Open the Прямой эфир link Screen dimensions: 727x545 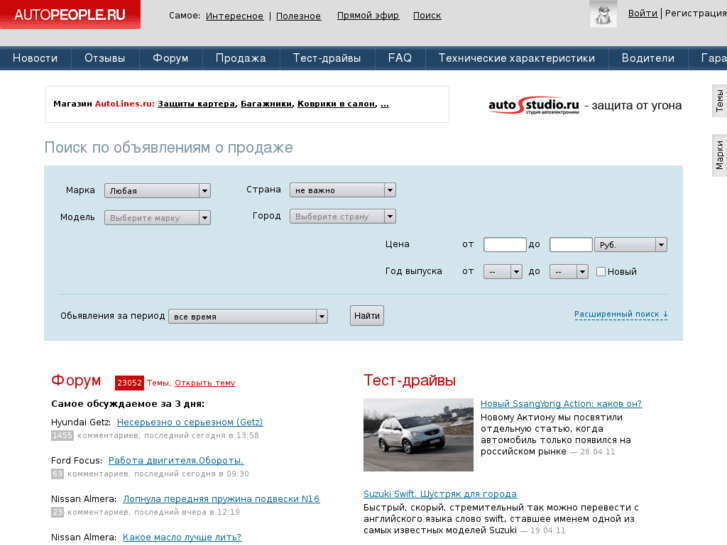(368, 15)
